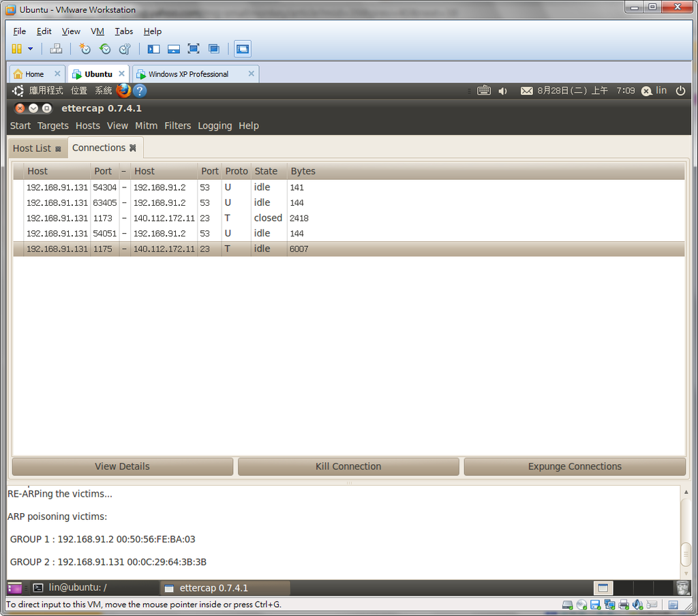Open the VMware Tabs menu

tap(124, 31)
